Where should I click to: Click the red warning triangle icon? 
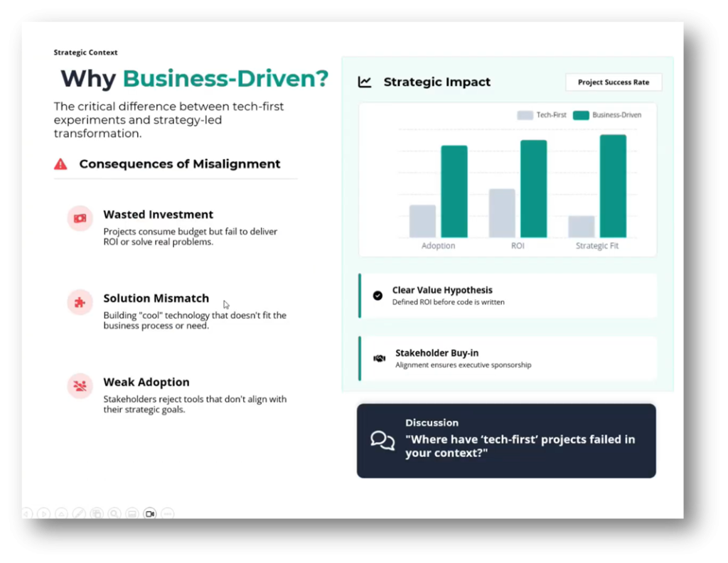pos(60,163)
